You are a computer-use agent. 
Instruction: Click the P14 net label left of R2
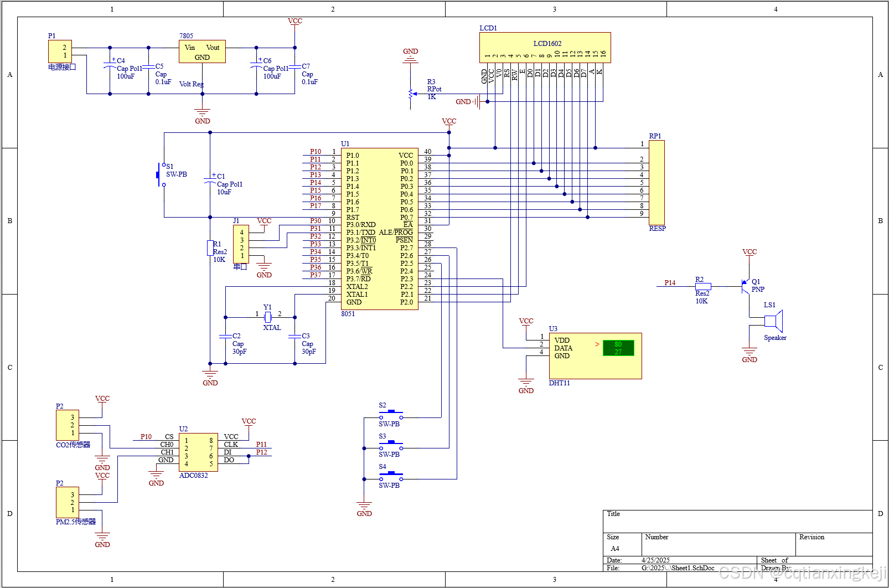pos(670,282)
